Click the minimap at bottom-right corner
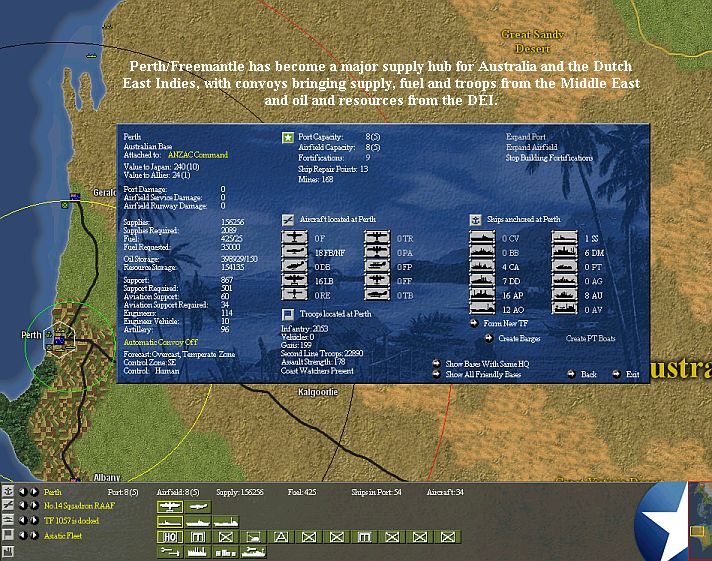 (x=700, y=520)
